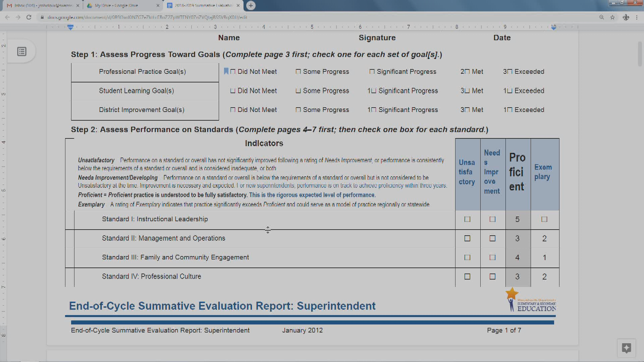Check Unsatisfactory box for Standard I

click(467, 219)
